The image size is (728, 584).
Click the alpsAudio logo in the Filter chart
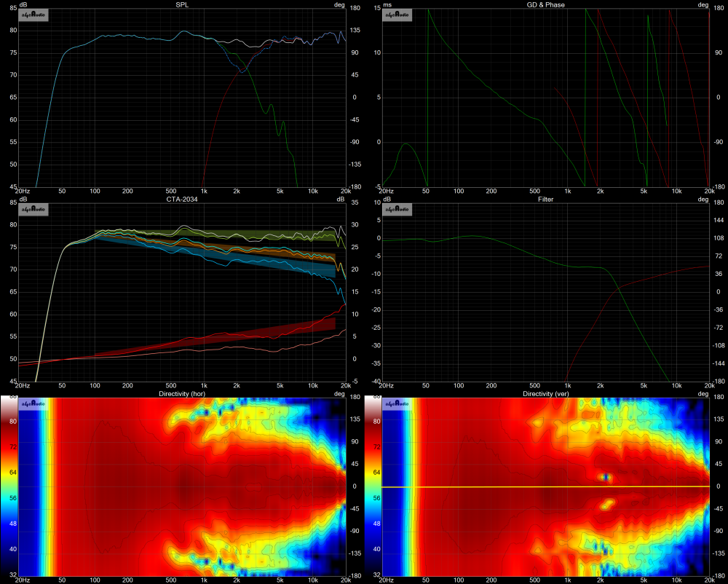397,210
